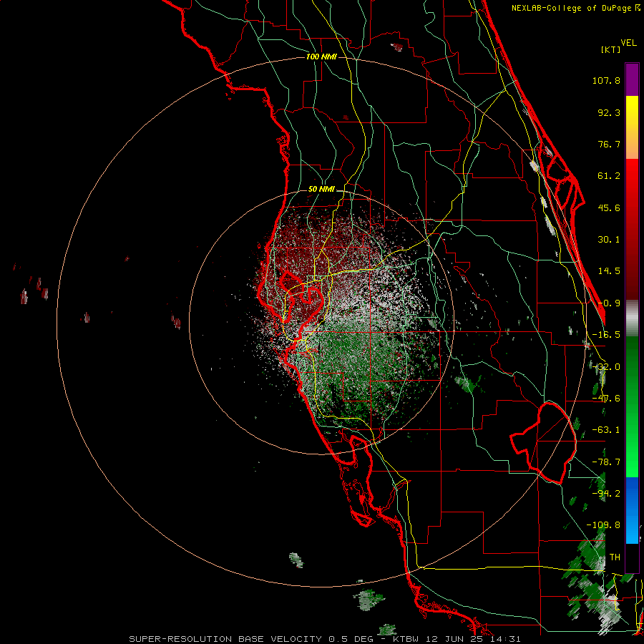Click the -94.2 legend value
644x644 pixels.
pos(606,493)
